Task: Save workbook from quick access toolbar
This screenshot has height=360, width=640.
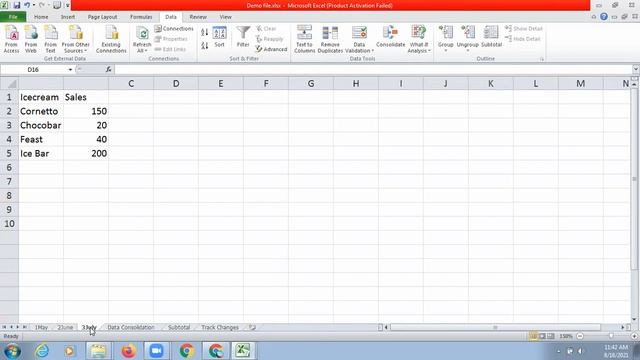Action: (x=17, y=5)
